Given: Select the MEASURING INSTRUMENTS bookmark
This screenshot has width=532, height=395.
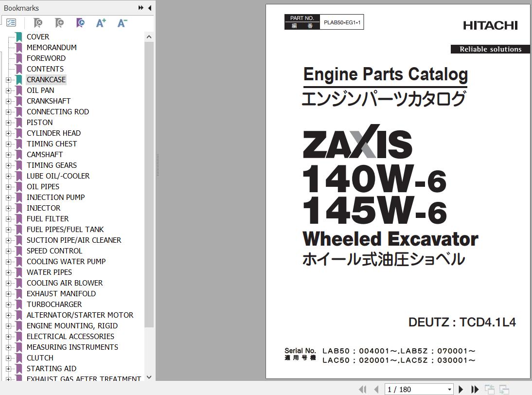Looking at the screenshot, I should click(72, 347).
